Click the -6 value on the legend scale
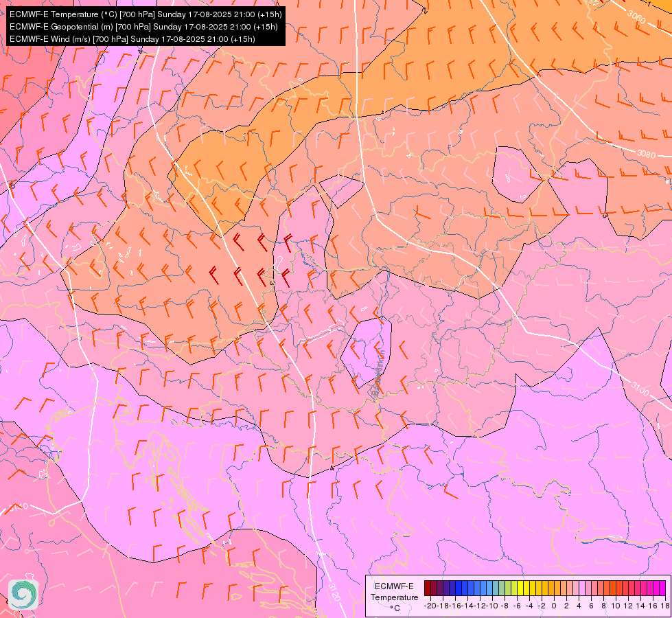The image size is (672, 618). click(518, 606)
